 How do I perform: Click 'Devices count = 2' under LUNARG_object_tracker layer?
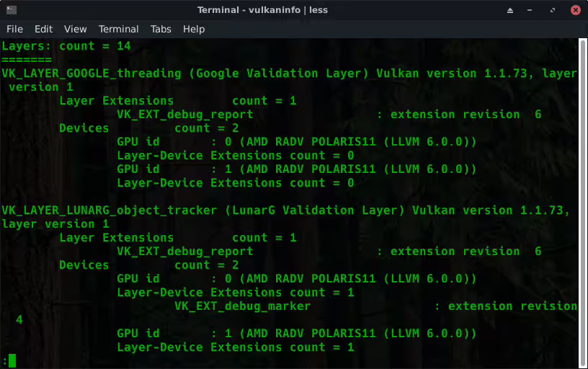(149, 265)
